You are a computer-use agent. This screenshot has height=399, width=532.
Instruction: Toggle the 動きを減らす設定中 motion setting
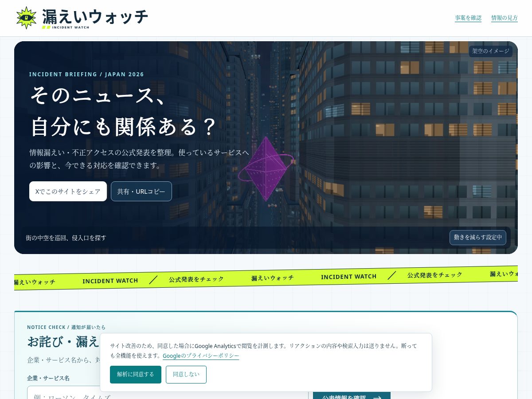coord(478,238)
